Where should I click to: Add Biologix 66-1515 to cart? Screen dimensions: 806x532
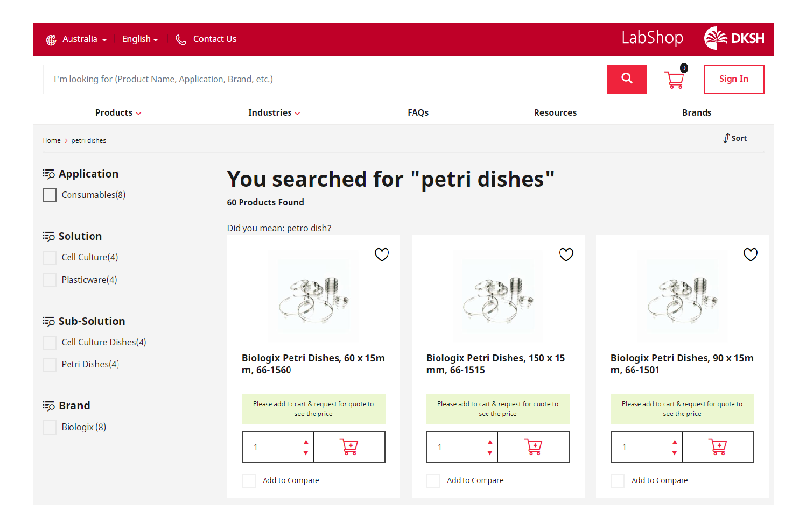(x=533, y=447)
